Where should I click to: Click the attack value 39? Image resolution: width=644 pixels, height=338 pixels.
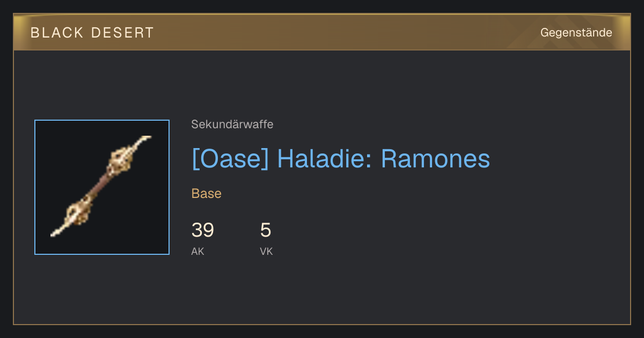click(203, 230)
